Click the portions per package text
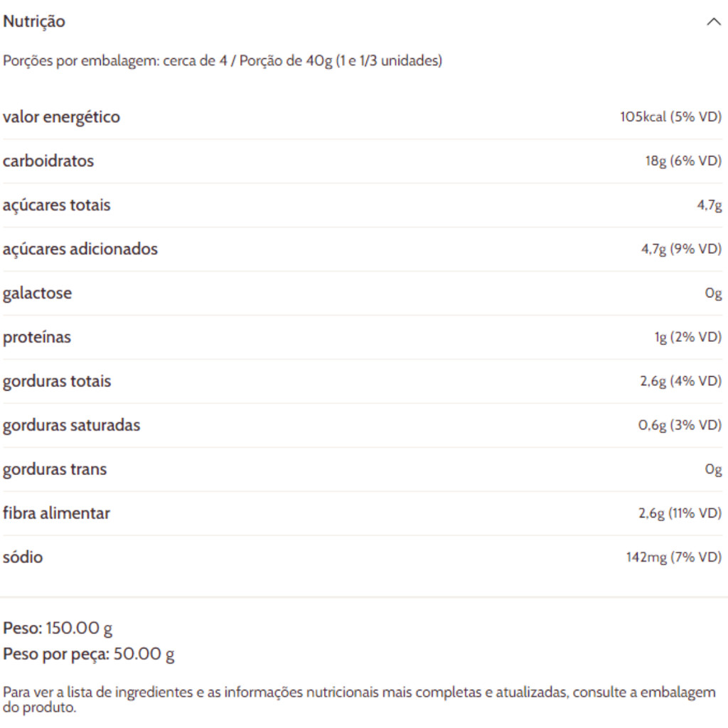 click(222, 61)
